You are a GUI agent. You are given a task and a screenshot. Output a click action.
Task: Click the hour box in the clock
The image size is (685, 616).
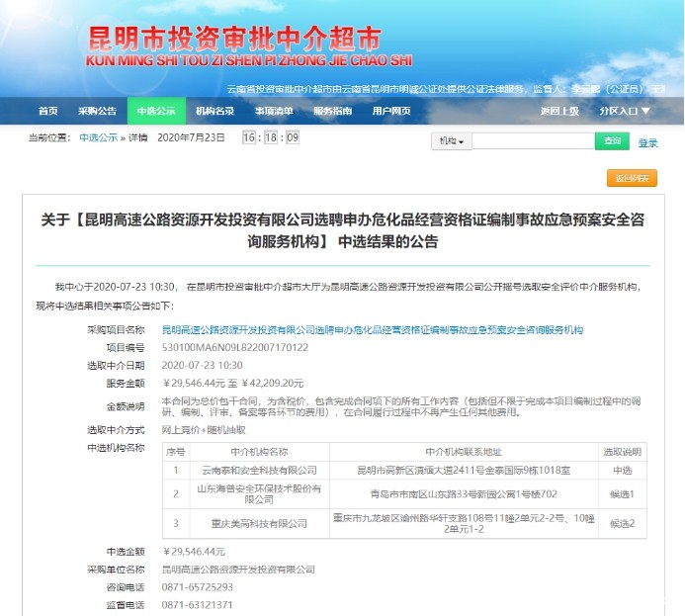pos(250,137)
